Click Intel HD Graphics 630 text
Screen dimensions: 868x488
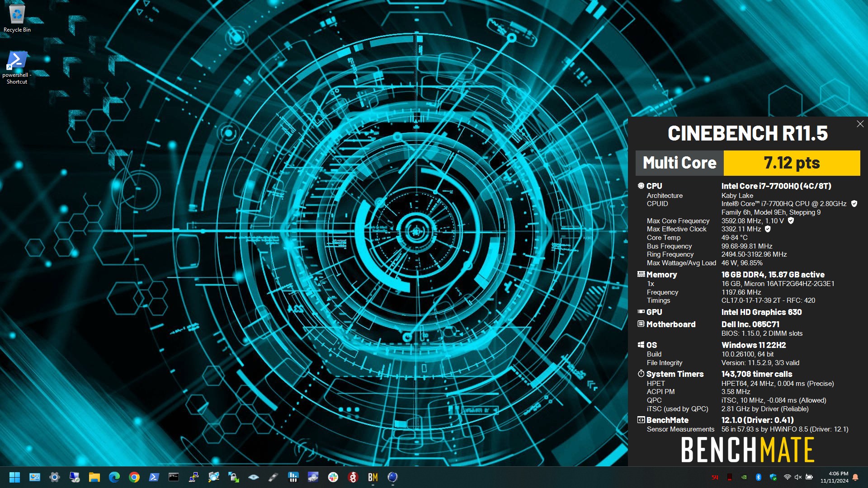click(x=761, y=312)
